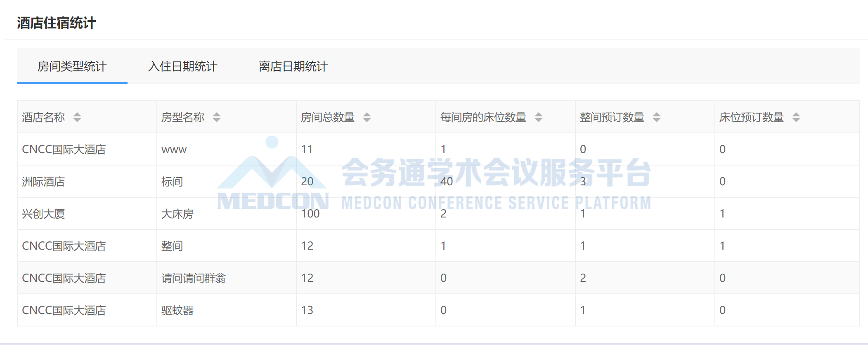Sort by 房型名称 column icon

217,117
